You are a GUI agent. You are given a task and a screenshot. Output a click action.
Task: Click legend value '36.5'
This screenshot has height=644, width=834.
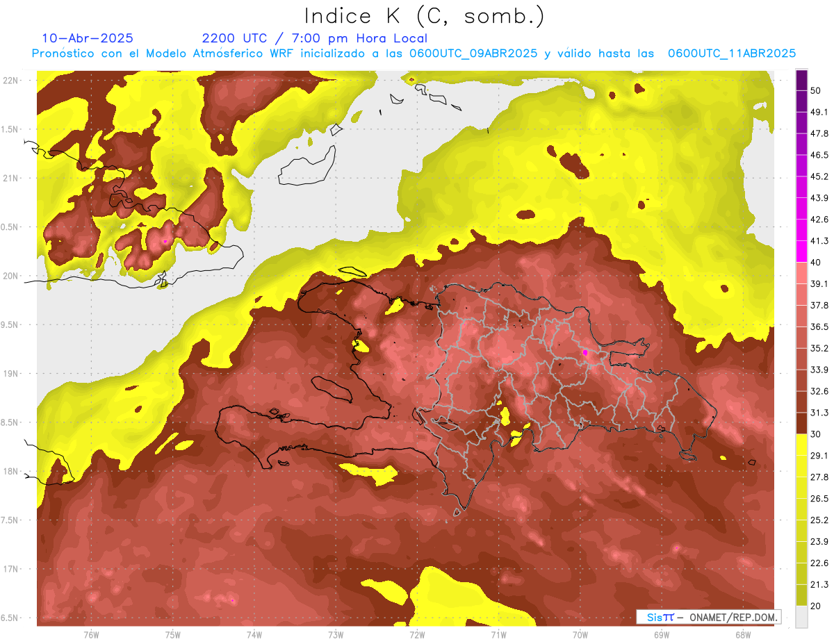(x=819, y=327)
